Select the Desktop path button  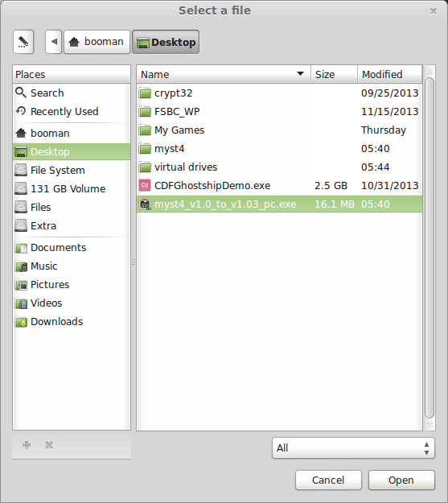tap(166, 42)
